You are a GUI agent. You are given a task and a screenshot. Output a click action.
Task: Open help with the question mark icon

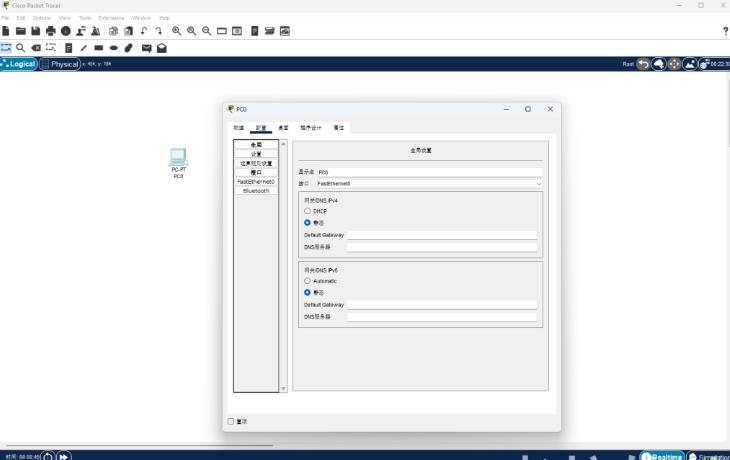(725, 31)
